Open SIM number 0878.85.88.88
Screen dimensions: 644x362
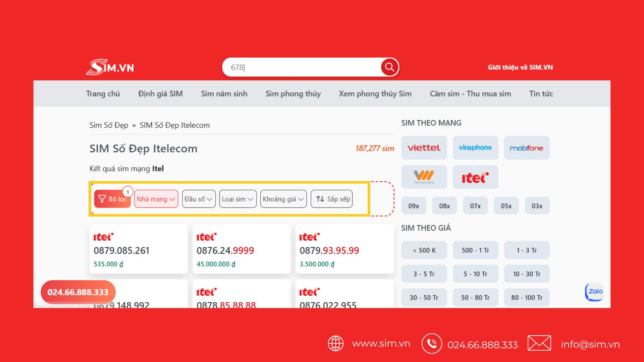(x=226, y=304)
